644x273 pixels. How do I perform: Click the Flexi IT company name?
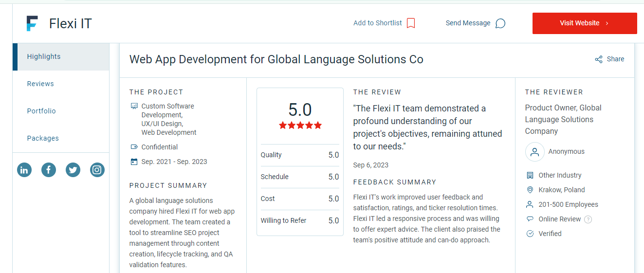70,23
